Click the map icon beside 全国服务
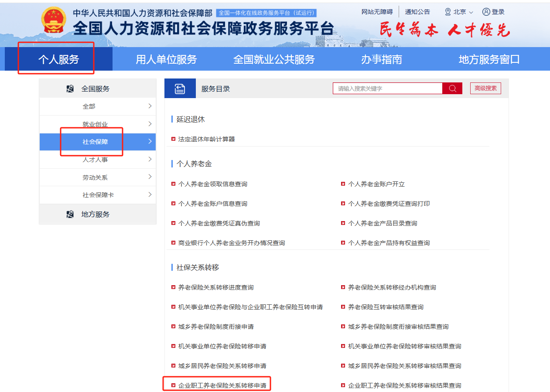Viewport: 550px width, 392px height. pos(70,89)
